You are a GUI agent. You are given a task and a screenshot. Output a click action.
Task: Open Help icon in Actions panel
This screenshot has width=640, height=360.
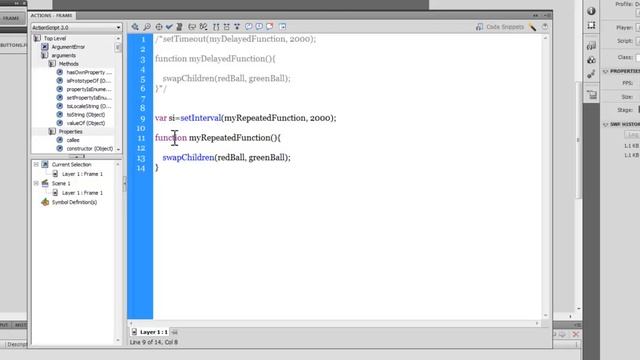point(545,27)
